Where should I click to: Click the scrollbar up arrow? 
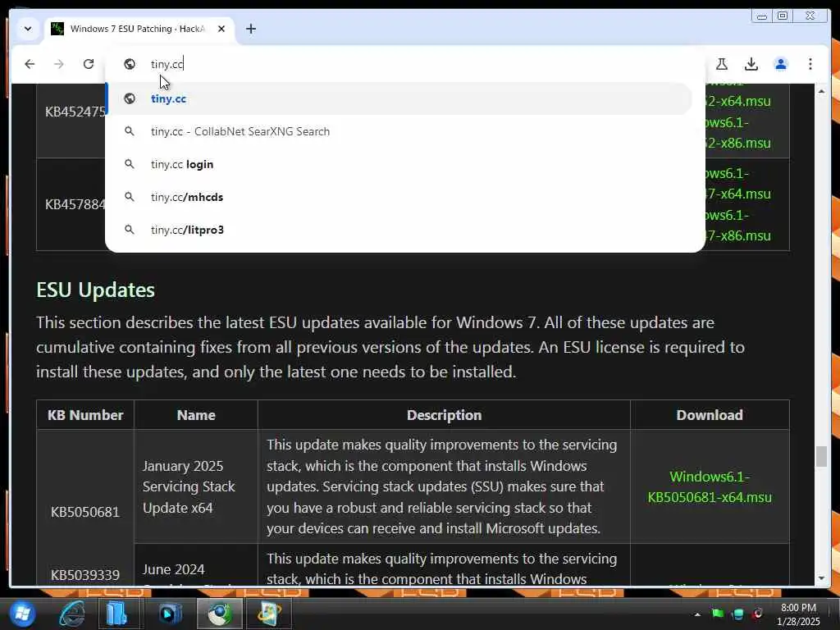pyautogui.click(x=821, y=92)
